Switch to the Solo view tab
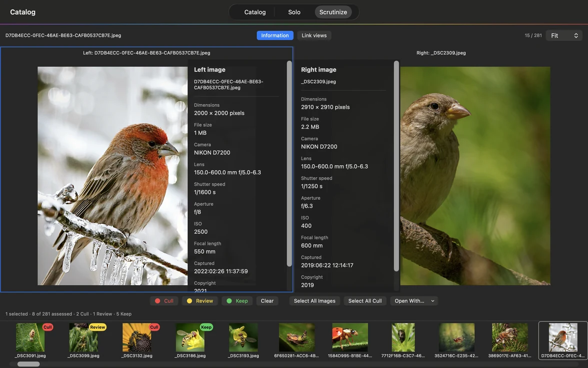This screenshot has height=368, width=588. pos(294,12)
